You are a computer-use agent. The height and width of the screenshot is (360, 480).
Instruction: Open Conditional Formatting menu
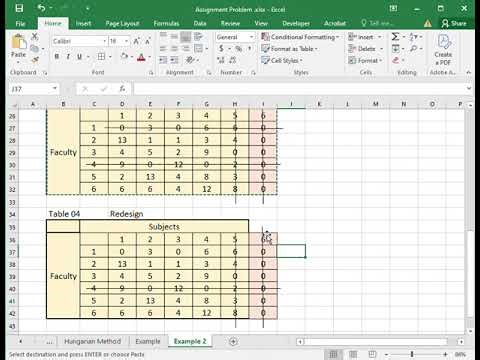pos(300,37)
